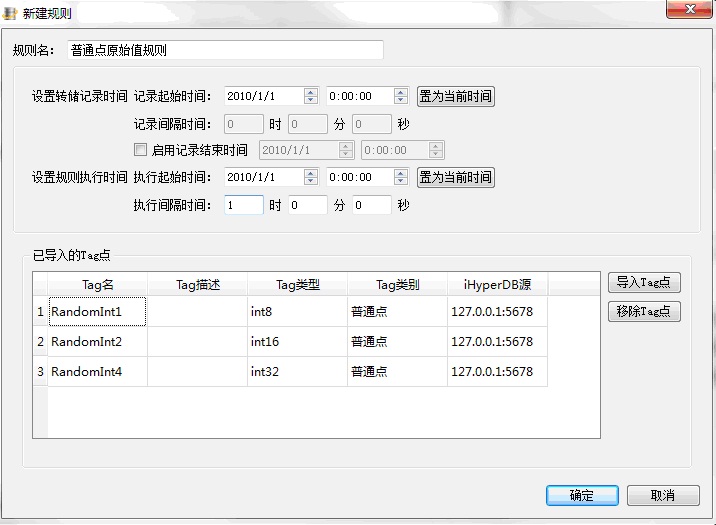
Task: Click 普通点 cell in RandomInt1 row
Action: click(x=397, y=311)
